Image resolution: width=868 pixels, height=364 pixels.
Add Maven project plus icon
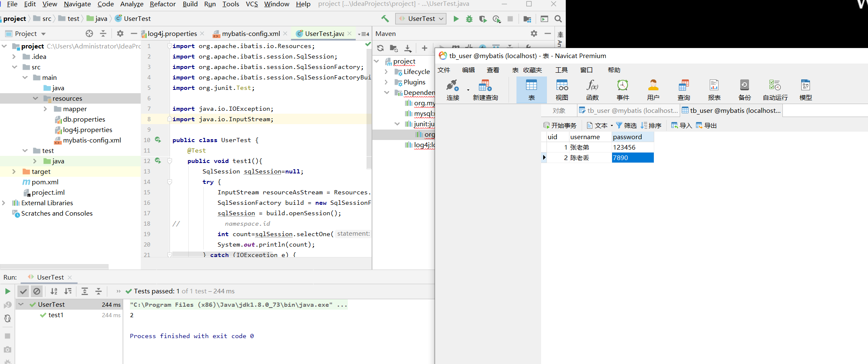click(x=425, y=48)
